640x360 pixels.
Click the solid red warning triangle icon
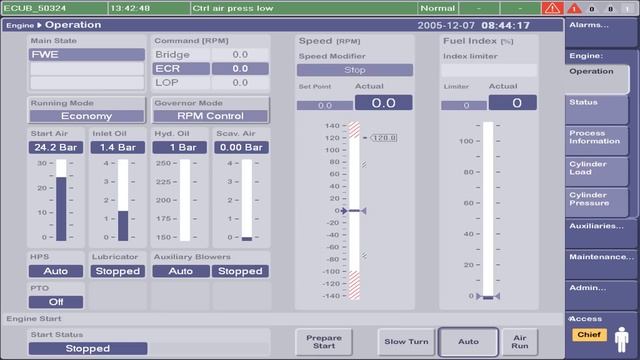pyautogui.click(x=574, y=8)
